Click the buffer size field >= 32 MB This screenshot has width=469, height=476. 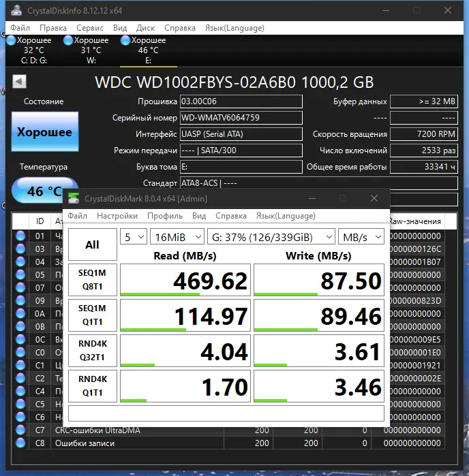424,101
